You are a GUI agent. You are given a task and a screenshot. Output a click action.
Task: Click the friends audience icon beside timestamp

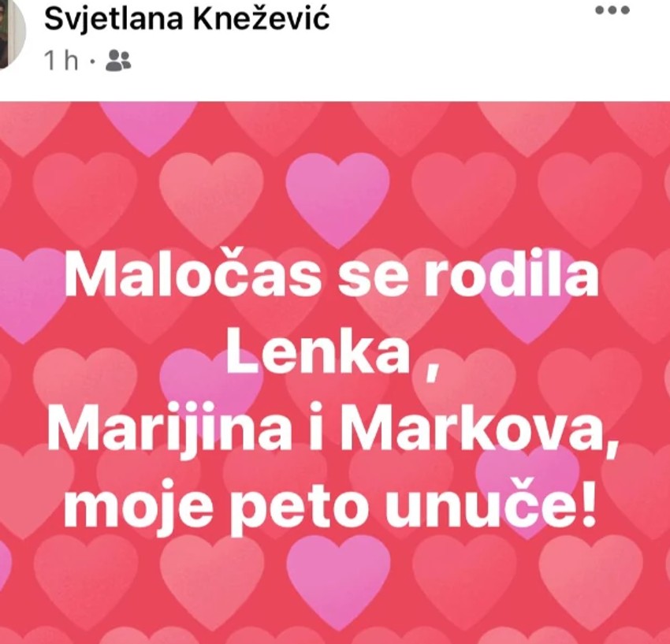[x=118, y=60]
